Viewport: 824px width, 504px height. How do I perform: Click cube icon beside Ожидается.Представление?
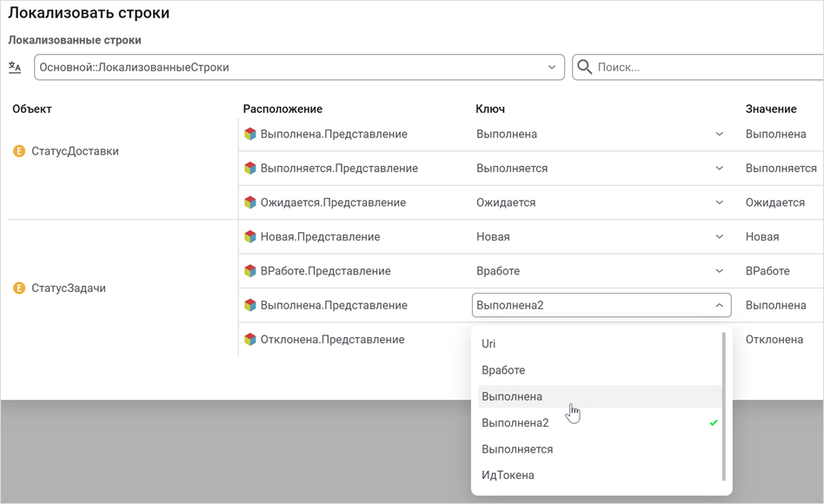[x=249, y=202]
